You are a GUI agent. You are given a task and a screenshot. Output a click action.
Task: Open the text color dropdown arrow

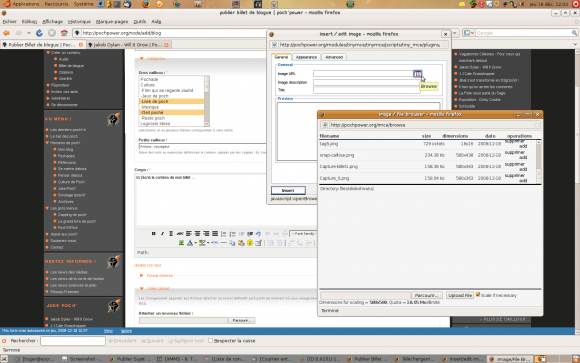pyautogui.click(x=195, y=243)
